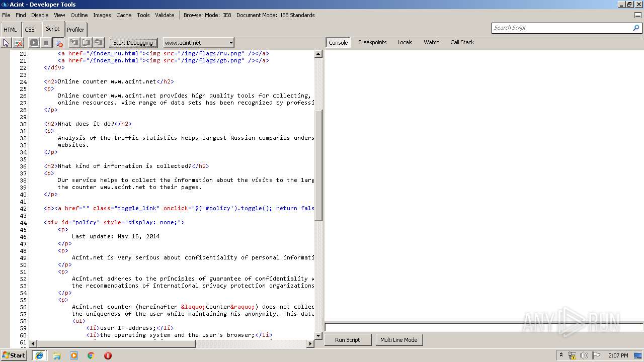Open the Browser Mode: IE8 menu

click(207, 15)
